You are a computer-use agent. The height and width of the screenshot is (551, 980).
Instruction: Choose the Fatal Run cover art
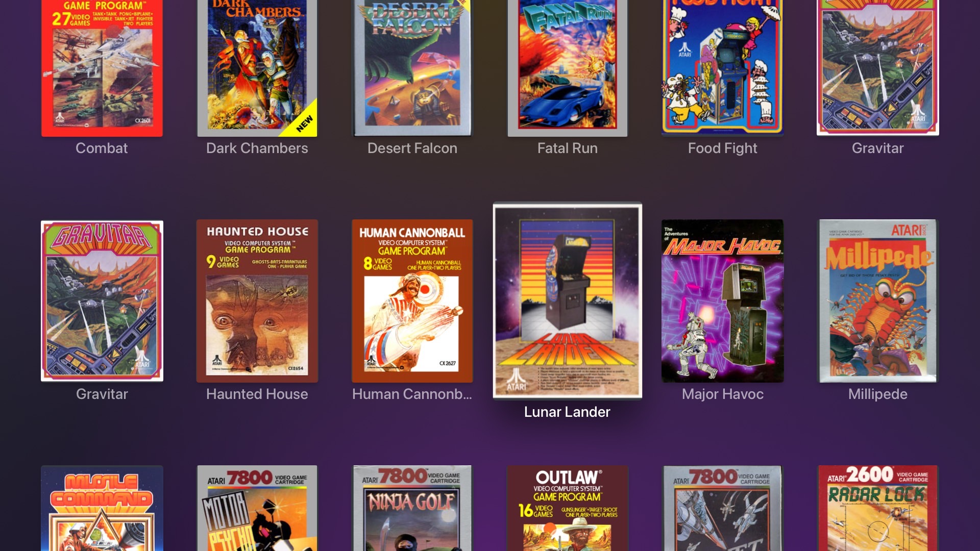tap(568, 68)
